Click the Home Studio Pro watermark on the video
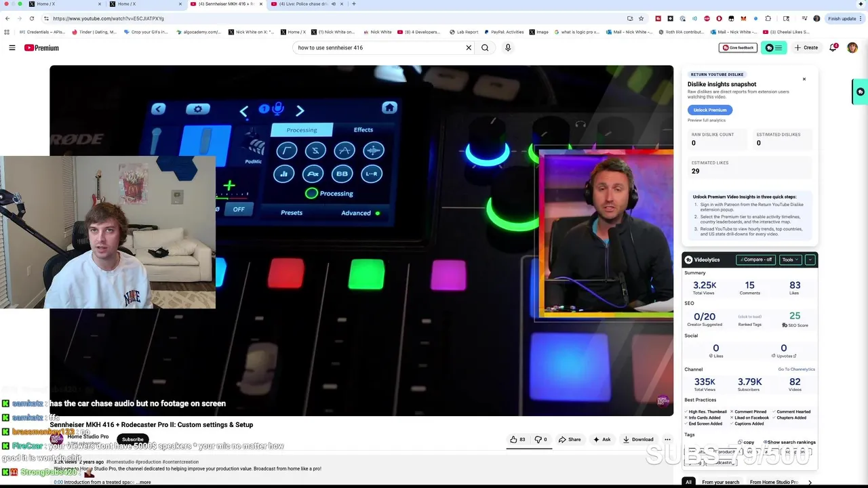This screenshot has width=868, height=488. (x=663, y=401)
